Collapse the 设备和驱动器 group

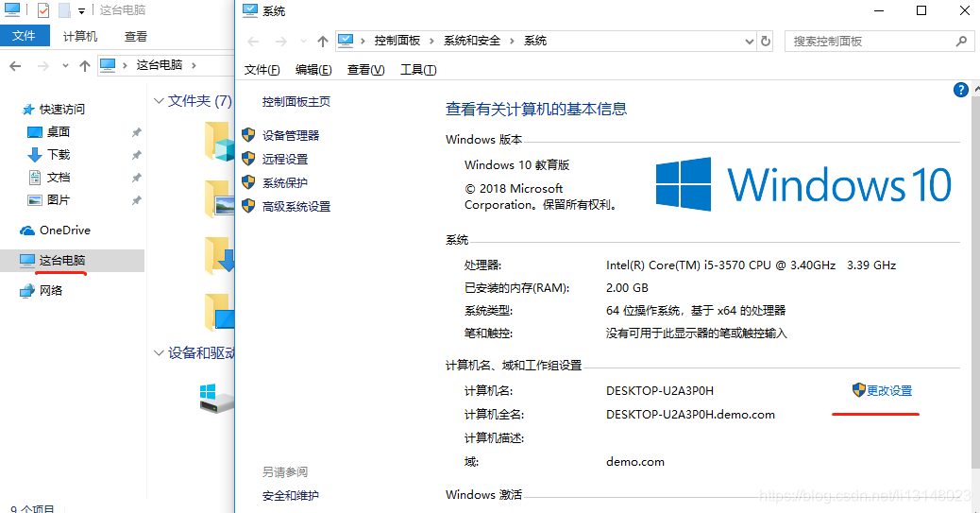coord(159,352)
